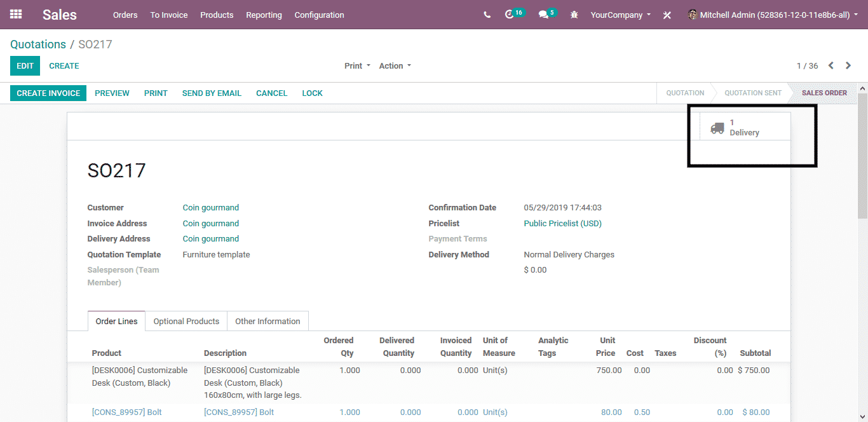Click the Send by Email button
The width and height of the screenshot is (868, 422).
click(x=212, y=93)
